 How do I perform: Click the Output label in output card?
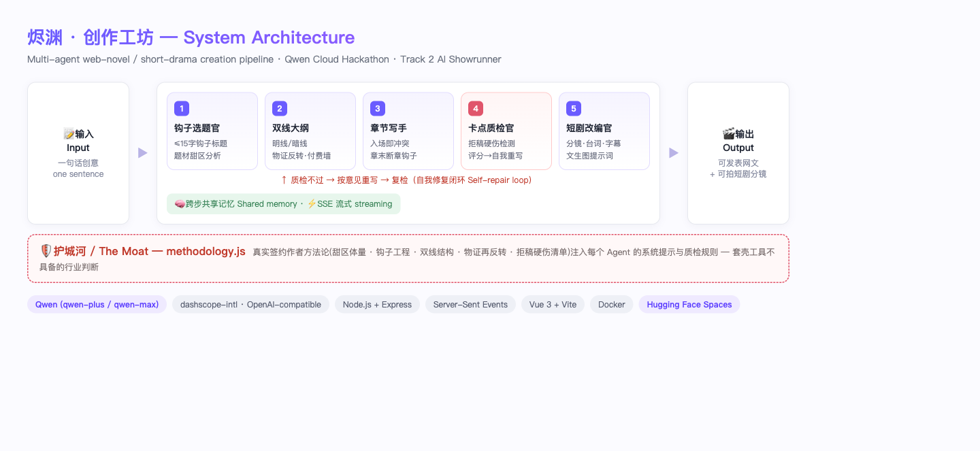click(x=738, y=148)
